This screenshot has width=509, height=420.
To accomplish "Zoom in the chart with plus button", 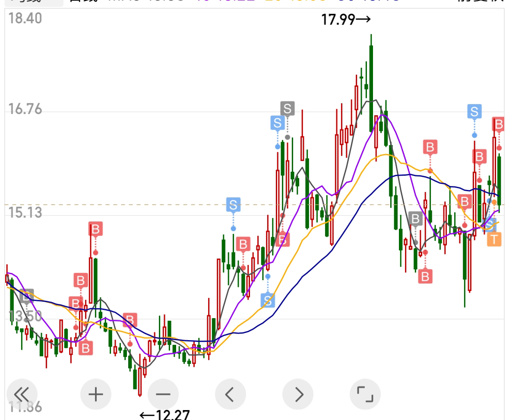I will (96, 395).
